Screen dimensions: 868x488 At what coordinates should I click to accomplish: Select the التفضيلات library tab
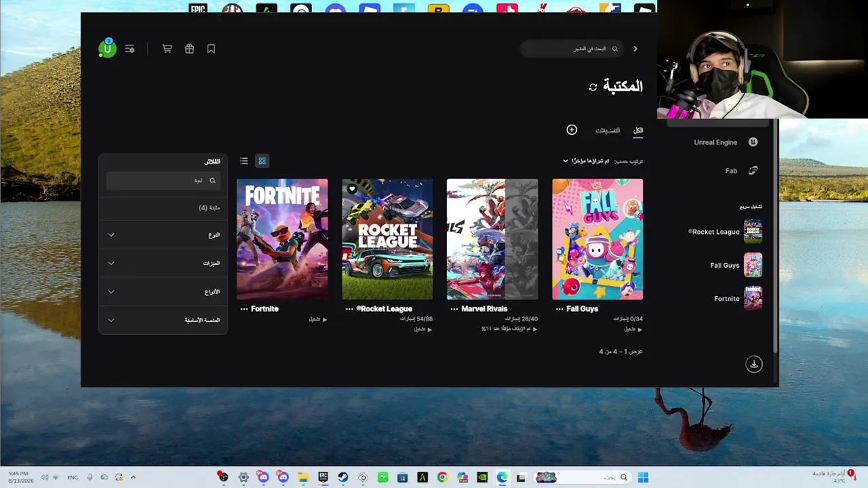click(x=608, y=130)
